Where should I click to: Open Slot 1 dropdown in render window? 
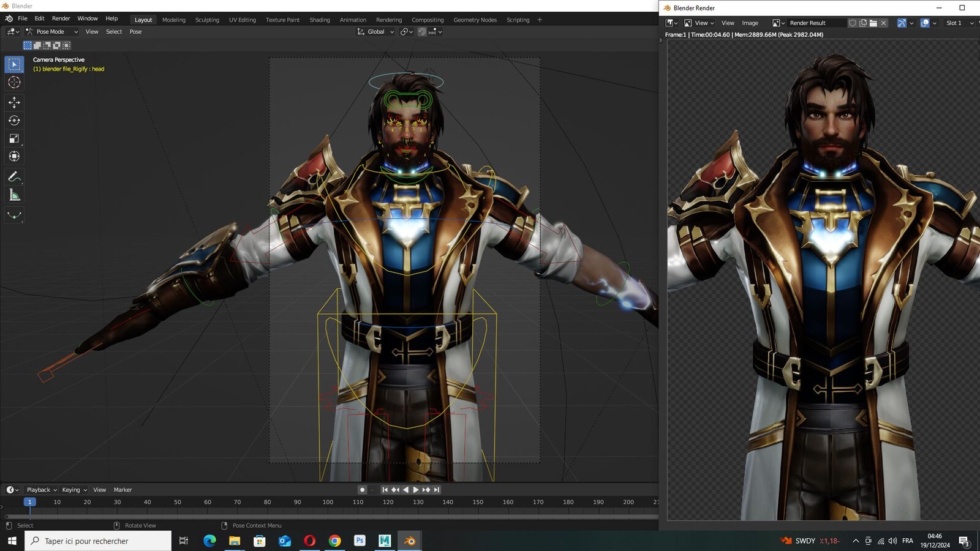(x=959, y=23)
